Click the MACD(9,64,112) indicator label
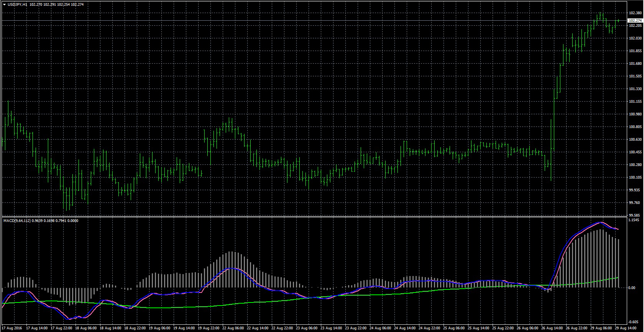The height and width of the screenshot is (332, 644). pyautogui.click(x=16, y=221)
